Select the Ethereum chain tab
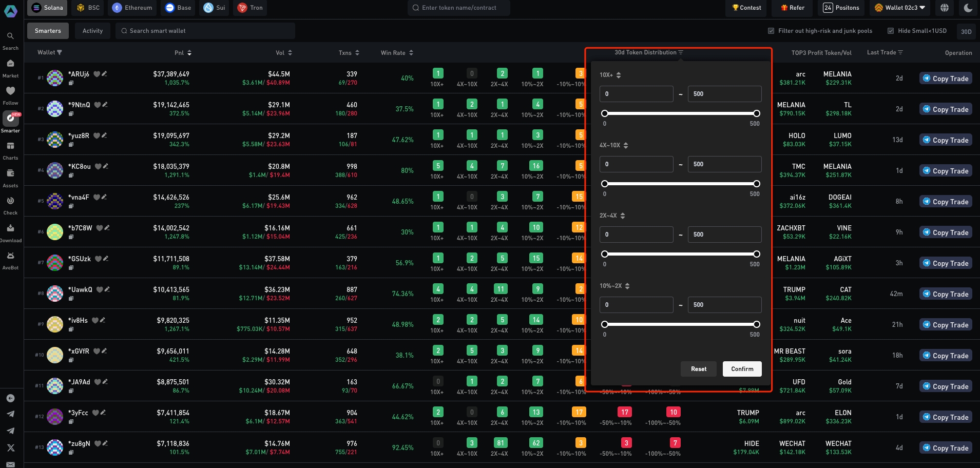980x468 pixels. 132,8
